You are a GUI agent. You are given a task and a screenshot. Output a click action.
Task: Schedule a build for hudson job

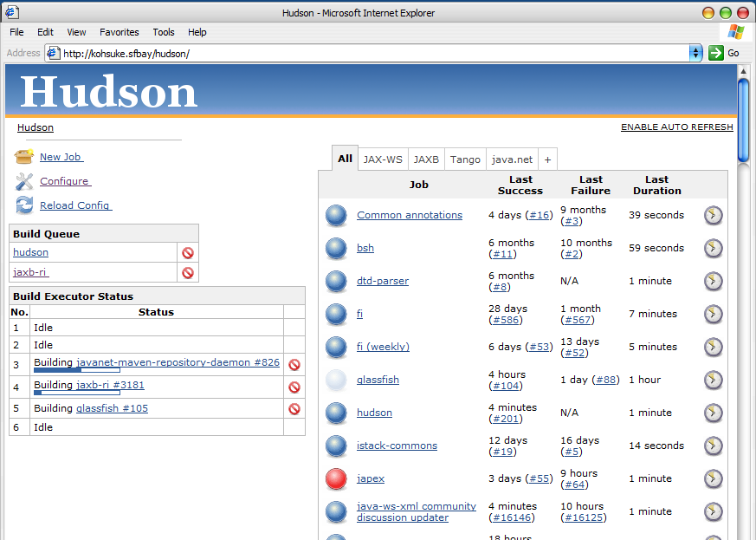point(713,413)
